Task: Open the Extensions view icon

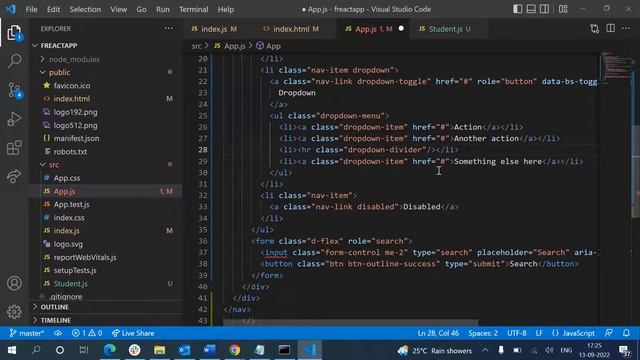Action: pos(14,148)
